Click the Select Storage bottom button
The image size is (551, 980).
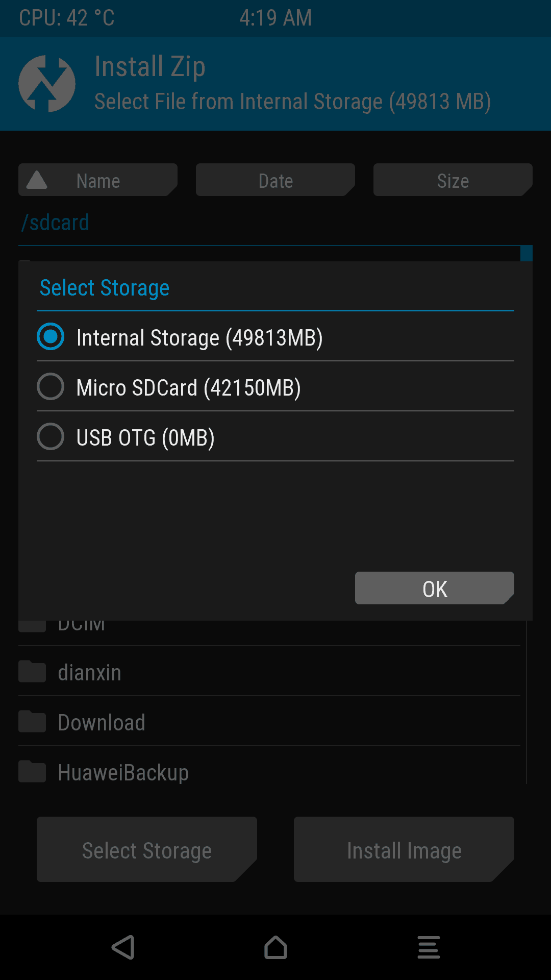click(147, 849)
